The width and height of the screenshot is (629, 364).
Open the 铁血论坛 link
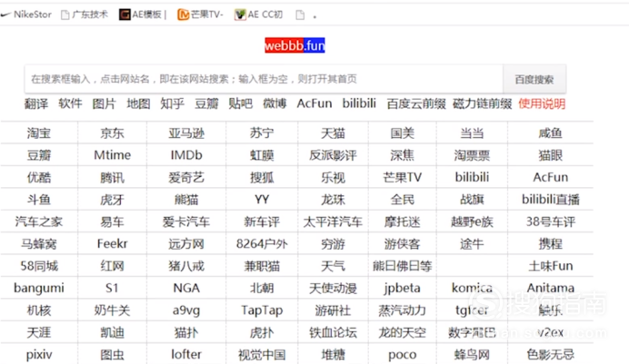(333, 332)
